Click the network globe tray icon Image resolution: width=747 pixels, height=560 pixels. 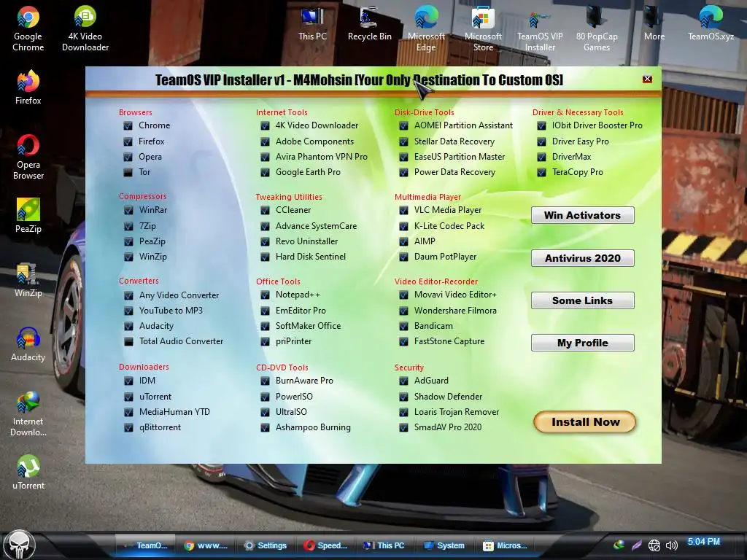tap(654, 545)
